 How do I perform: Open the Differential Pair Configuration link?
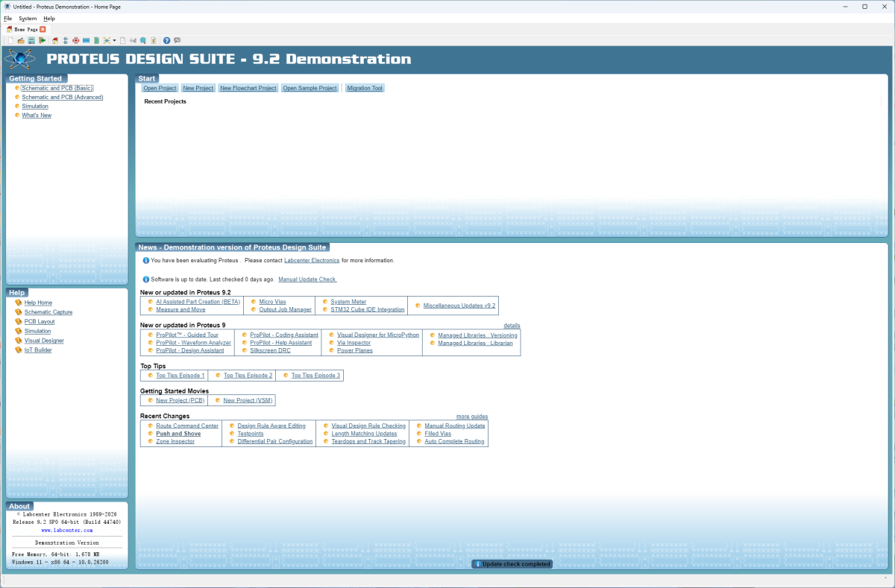tap(275, 441)
